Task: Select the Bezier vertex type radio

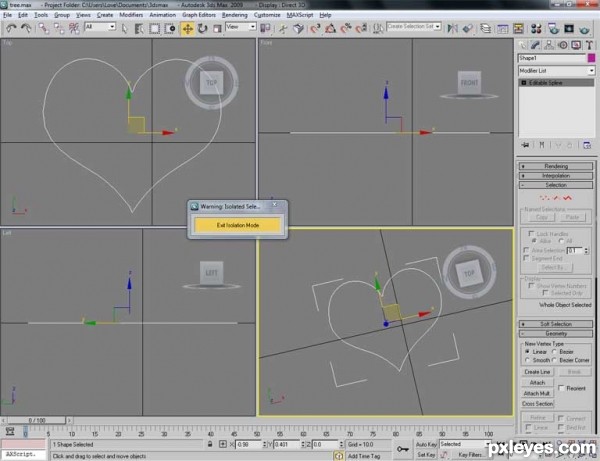Action: coord(554,352)
